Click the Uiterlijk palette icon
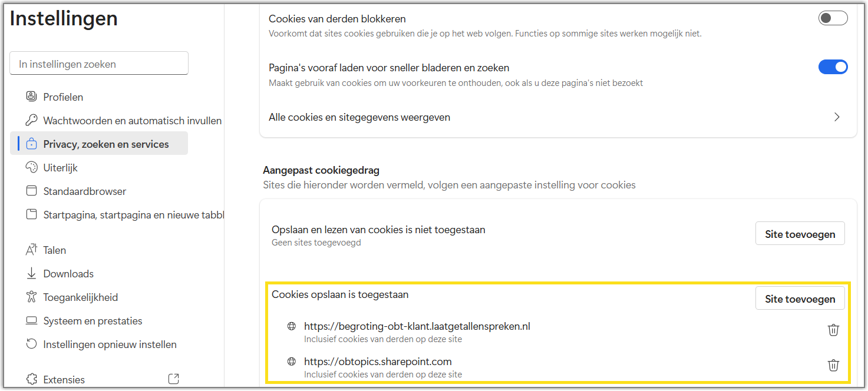This screenshot has width=868, height=391. [x=31, y=167]
